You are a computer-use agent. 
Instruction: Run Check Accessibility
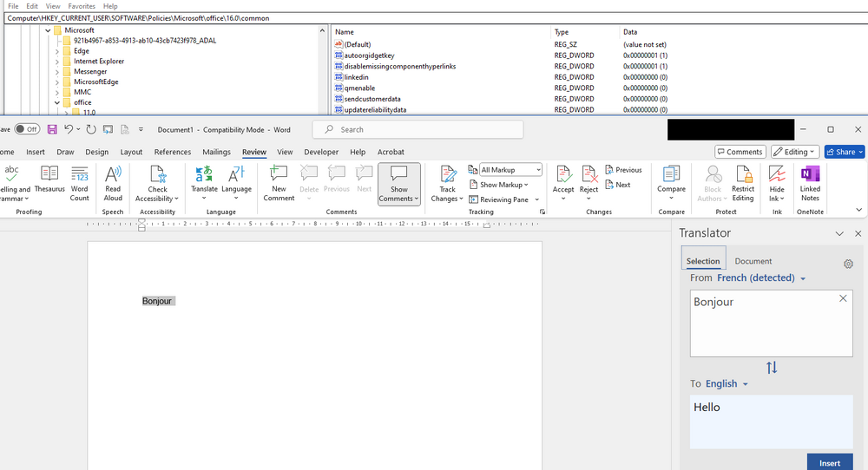pos(157,184)
